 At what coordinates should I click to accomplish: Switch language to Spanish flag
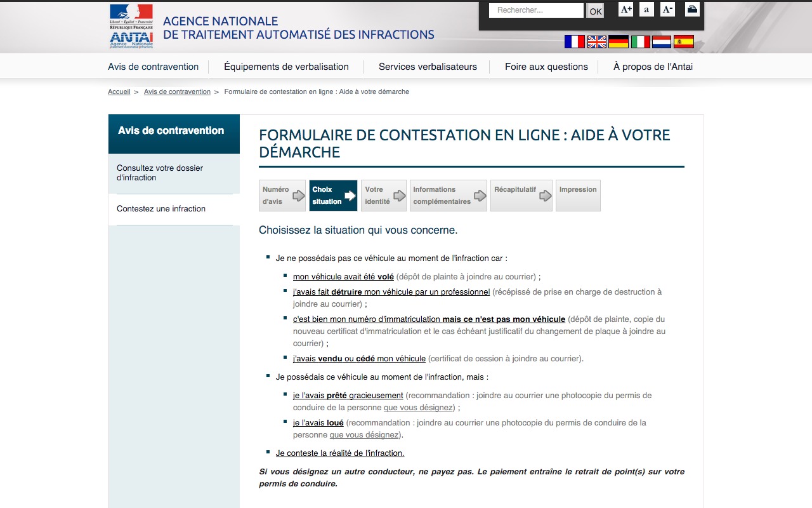click(684, 42)
